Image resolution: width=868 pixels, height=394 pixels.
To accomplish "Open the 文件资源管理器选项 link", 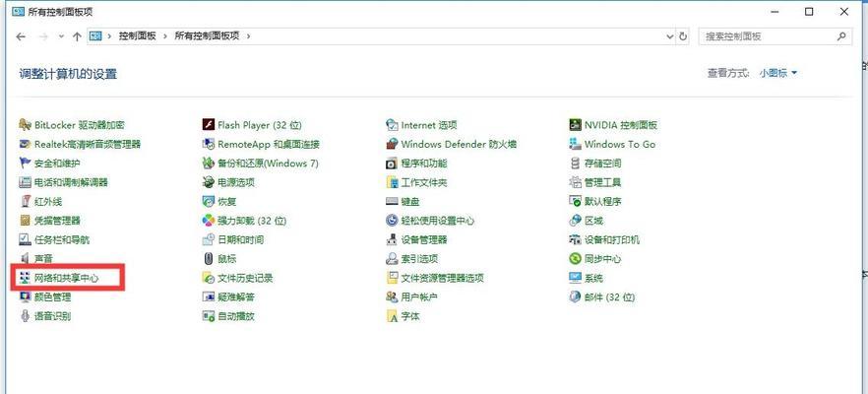I will click(442, 278).
